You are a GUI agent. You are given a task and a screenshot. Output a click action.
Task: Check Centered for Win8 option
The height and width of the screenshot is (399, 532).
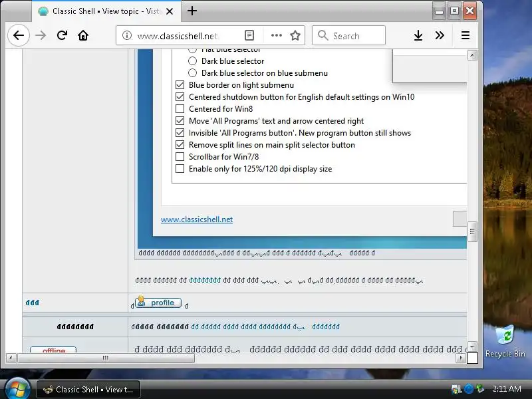[x=180, y=109]
